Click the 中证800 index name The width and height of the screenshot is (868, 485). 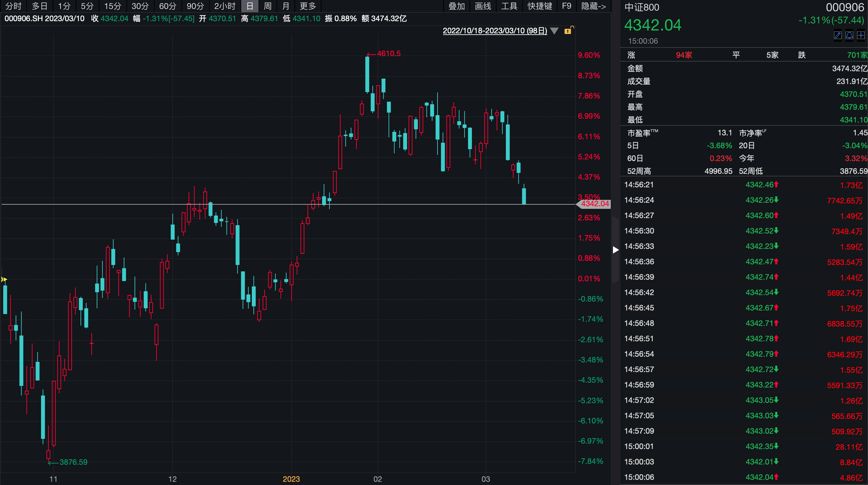(x=642, y=7)
